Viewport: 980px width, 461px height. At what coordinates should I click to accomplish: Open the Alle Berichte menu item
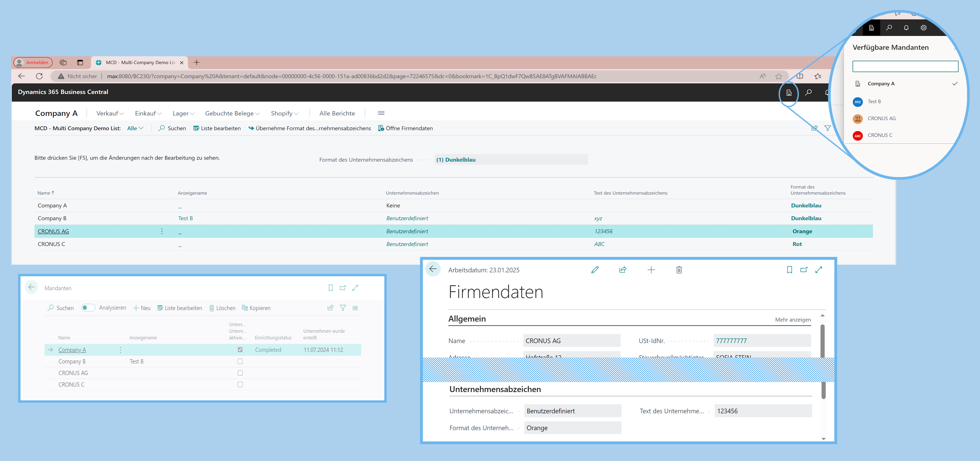point(337,113)
